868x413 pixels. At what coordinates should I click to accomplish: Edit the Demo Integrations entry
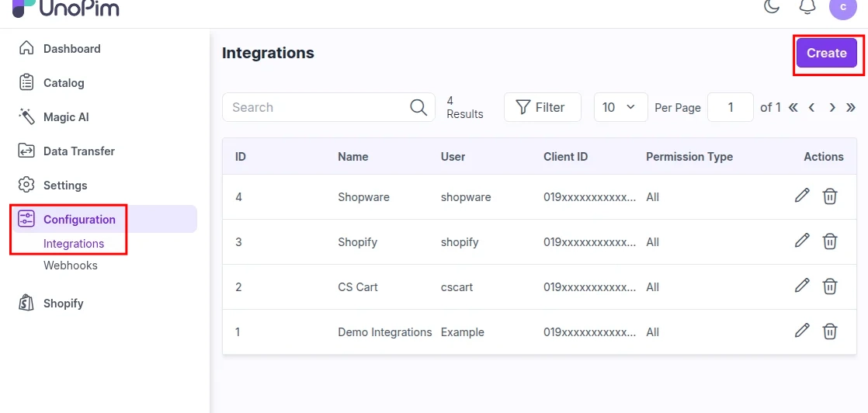(802, 331)
